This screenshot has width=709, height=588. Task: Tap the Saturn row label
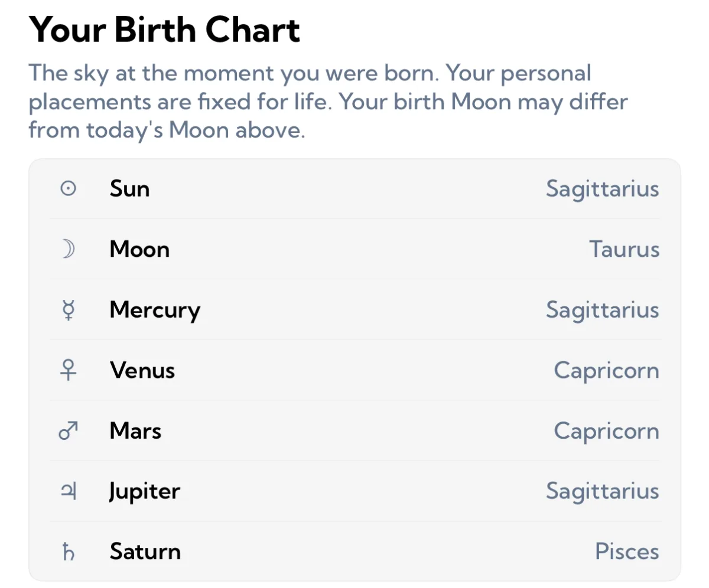145,553
